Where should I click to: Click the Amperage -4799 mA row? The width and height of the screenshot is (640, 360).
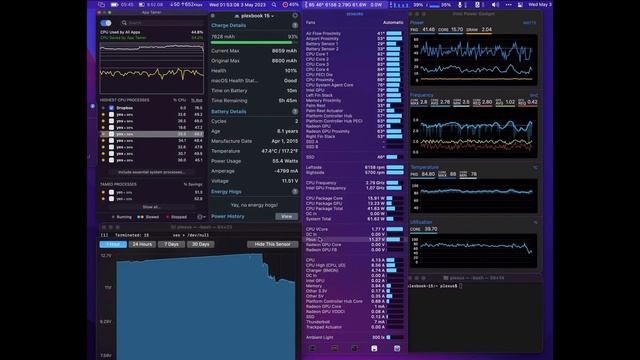tap(254, 171)
